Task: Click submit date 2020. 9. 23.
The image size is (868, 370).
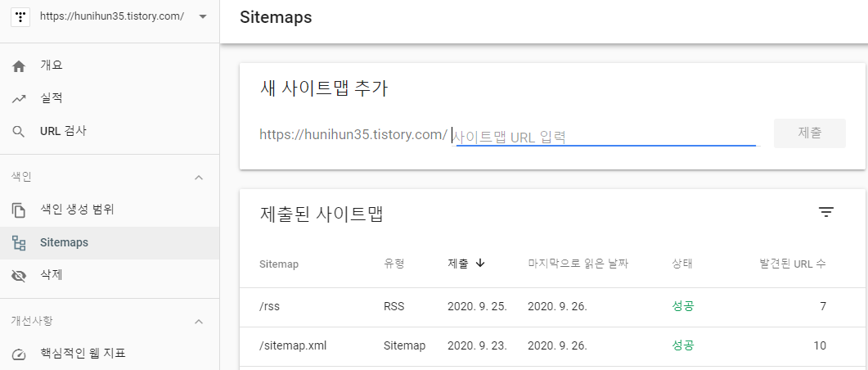Action: pyautogui.click(x=477, y=346)
